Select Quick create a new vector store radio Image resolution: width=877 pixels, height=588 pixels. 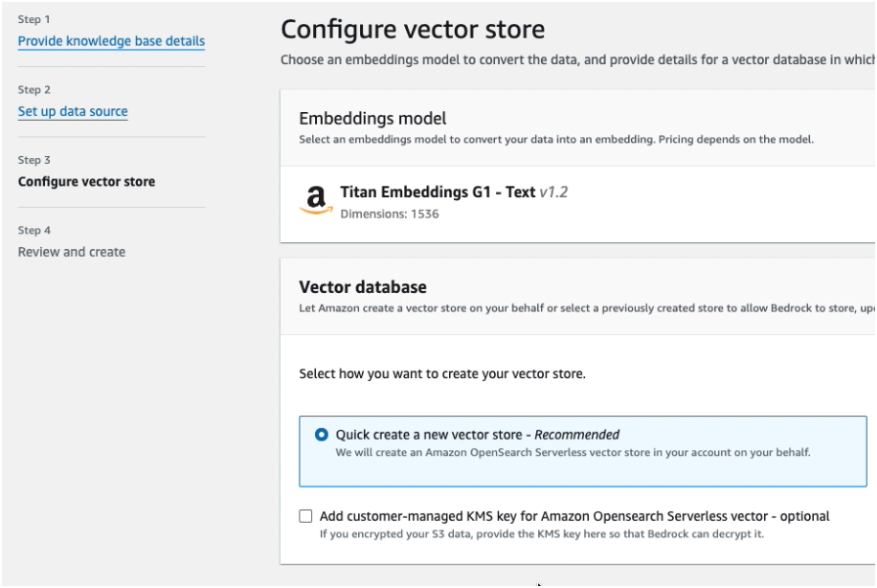pyautogui.click(x=321, y=435)
